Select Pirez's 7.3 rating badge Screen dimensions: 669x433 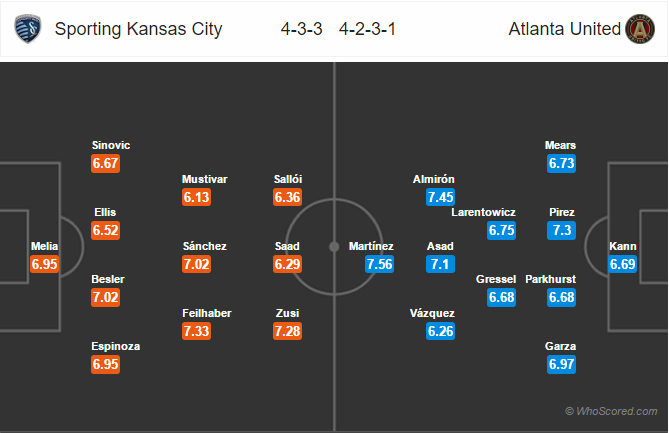click(561, 230)
